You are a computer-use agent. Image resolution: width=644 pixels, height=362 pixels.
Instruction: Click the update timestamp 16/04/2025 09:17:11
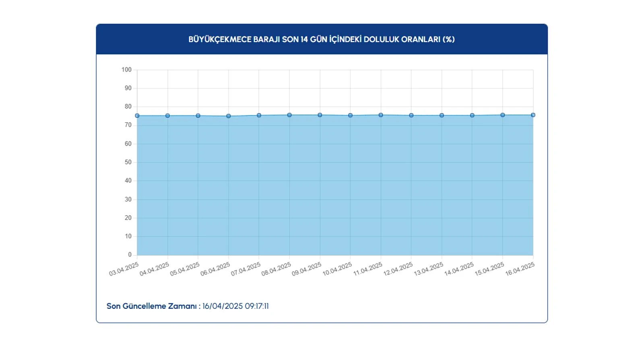point(235,306)
